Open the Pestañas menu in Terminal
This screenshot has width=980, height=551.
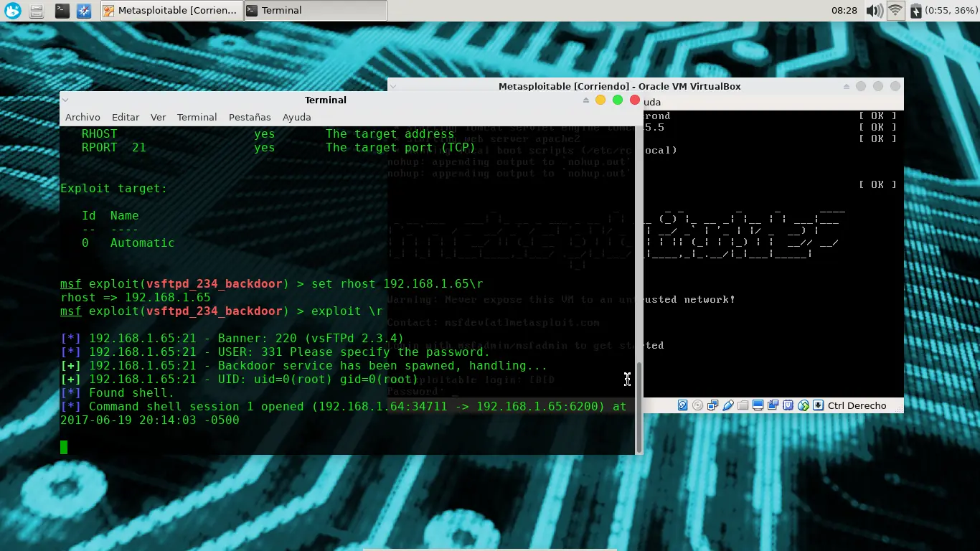pos(250,117)
